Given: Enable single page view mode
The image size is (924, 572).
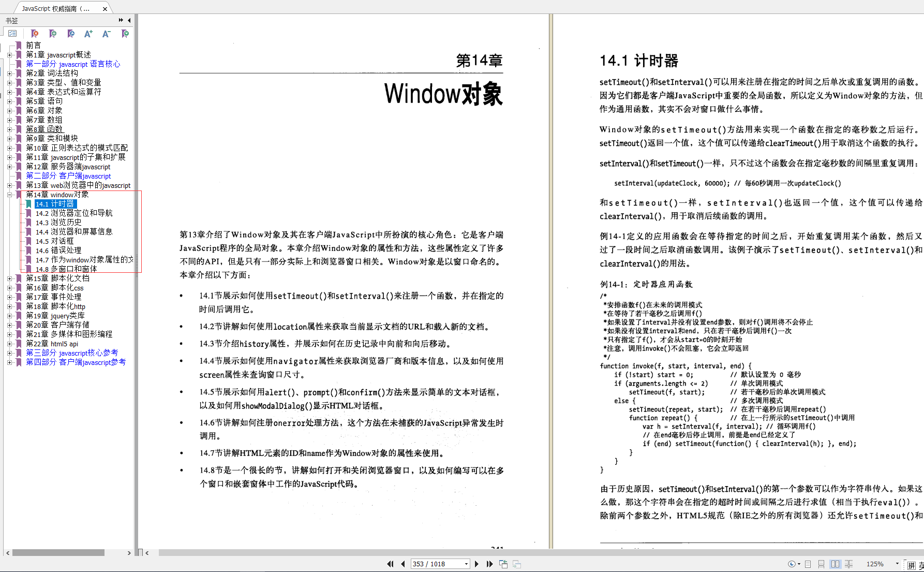Looking at the screenshot, I should [x=808, y=564].
